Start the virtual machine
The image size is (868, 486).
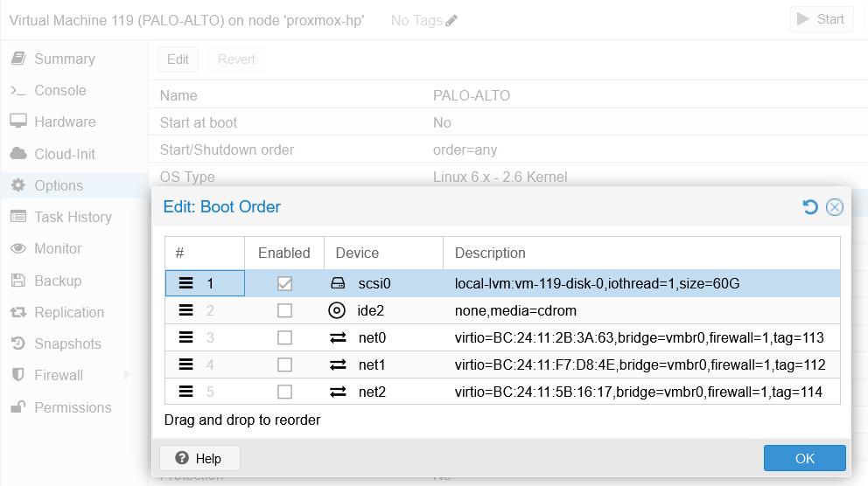pos(821,19)
